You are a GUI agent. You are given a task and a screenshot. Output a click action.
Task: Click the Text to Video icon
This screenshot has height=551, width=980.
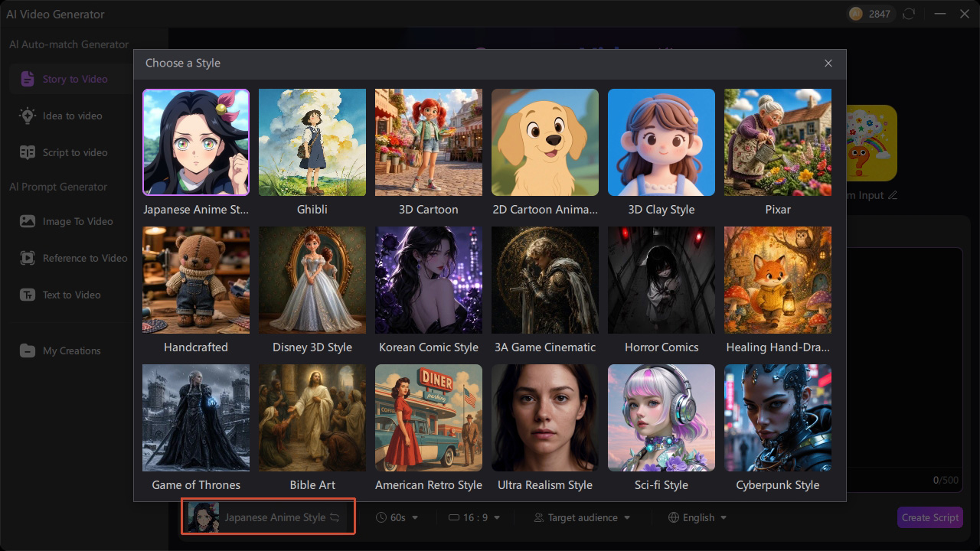(28, 295)
